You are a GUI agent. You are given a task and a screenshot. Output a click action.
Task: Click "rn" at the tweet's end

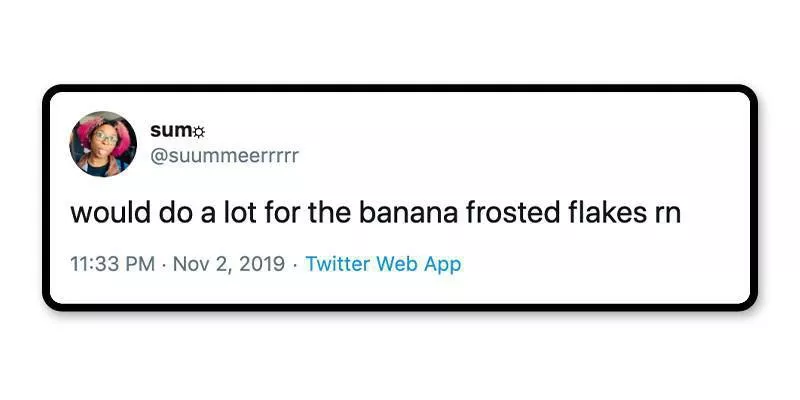coord(665,213)
